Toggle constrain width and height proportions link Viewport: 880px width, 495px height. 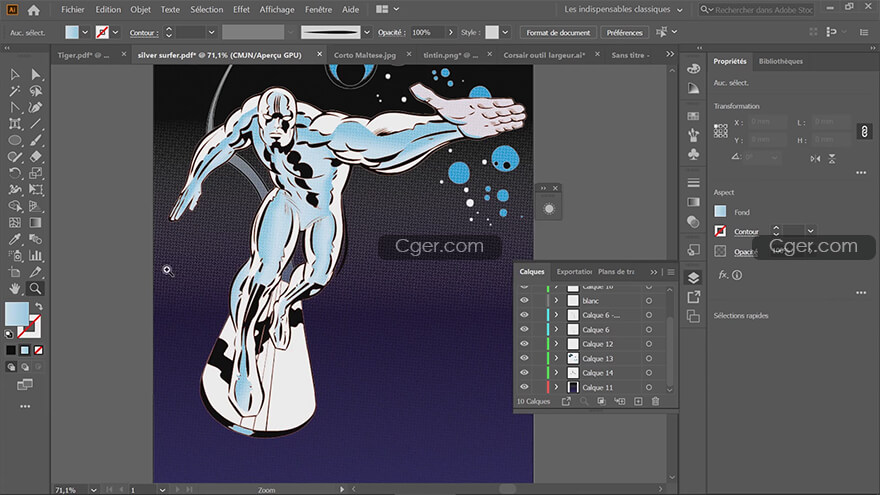pos(864,131)
